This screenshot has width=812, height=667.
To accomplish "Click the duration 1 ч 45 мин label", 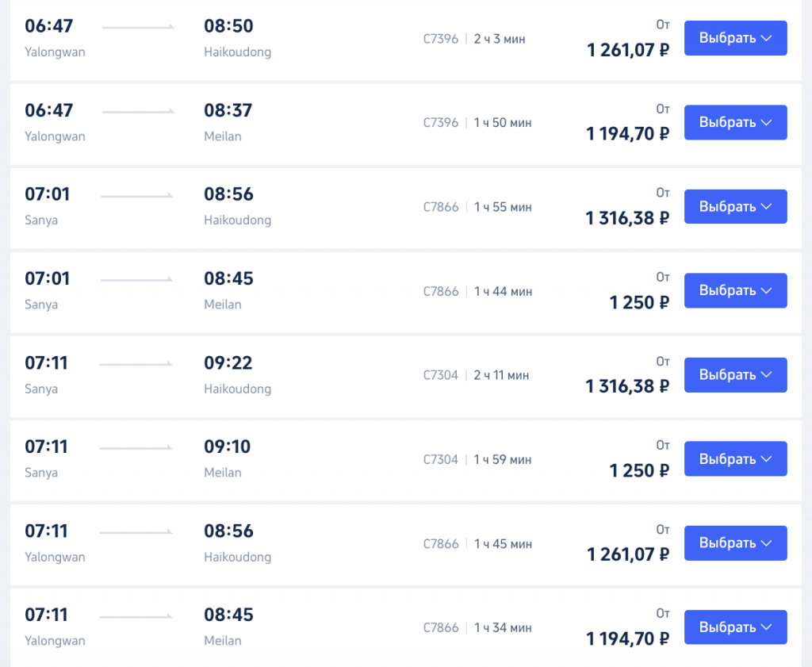I will (503, 544).
